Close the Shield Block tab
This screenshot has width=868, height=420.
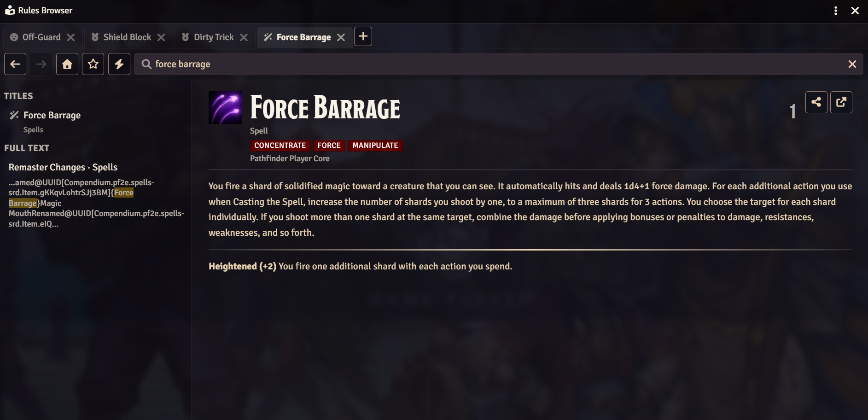161,37
